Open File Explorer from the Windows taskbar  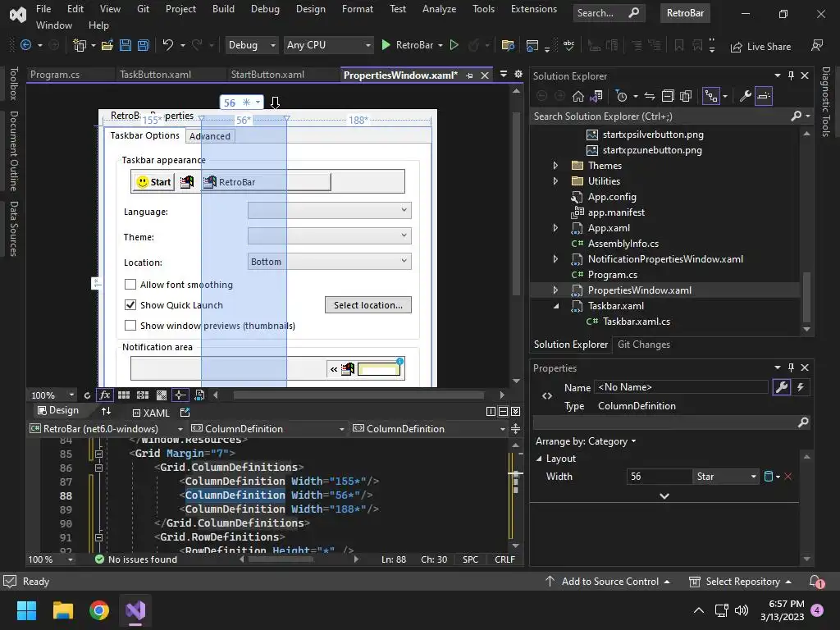click(62, 610)
